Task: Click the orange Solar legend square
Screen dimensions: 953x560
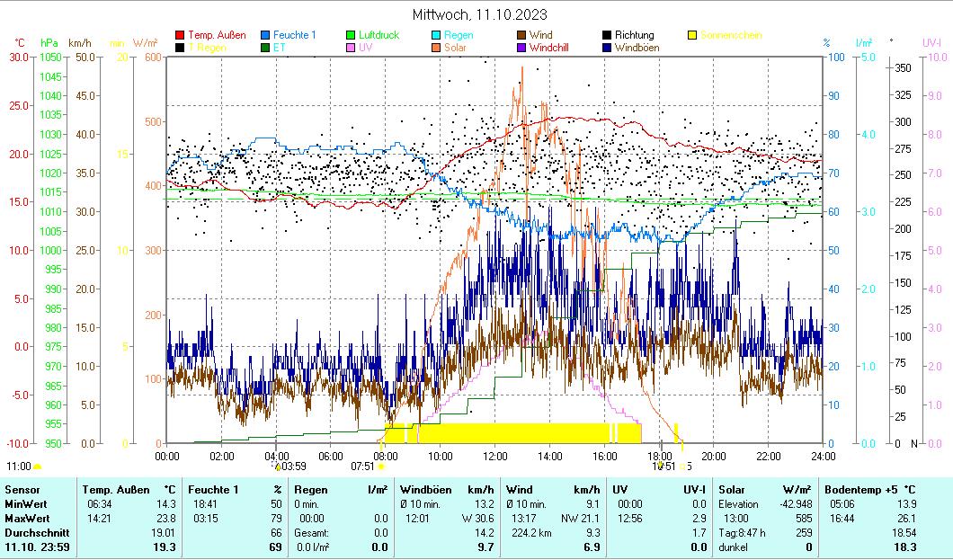Action: [x=436, y=47]
